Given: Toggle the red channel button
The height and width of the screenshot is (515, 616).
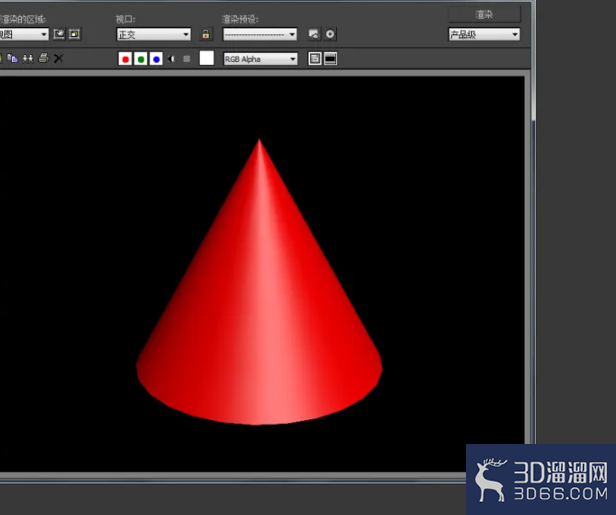Looking at the screenshot, I should 125,59.
